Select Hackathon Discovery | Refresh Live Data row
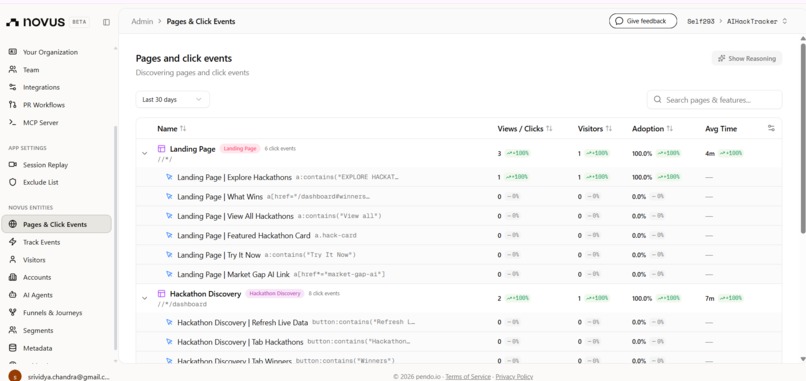 click(459, 322)
